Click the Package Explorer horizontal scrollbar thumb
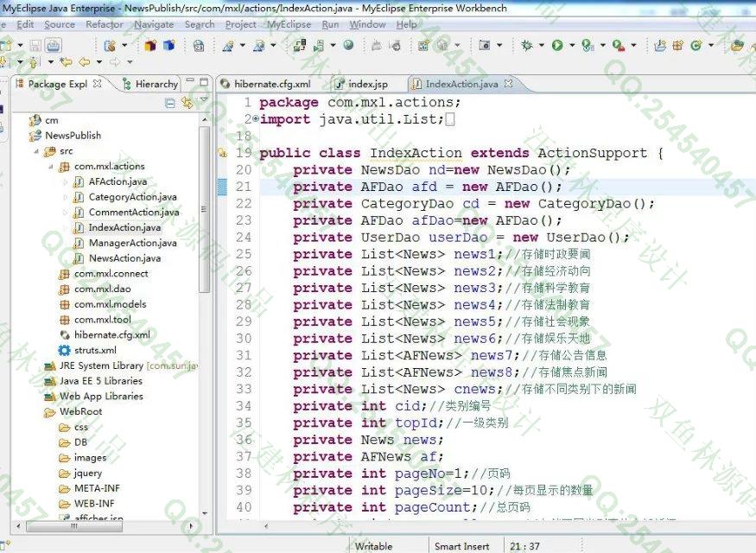 [73, 526]
